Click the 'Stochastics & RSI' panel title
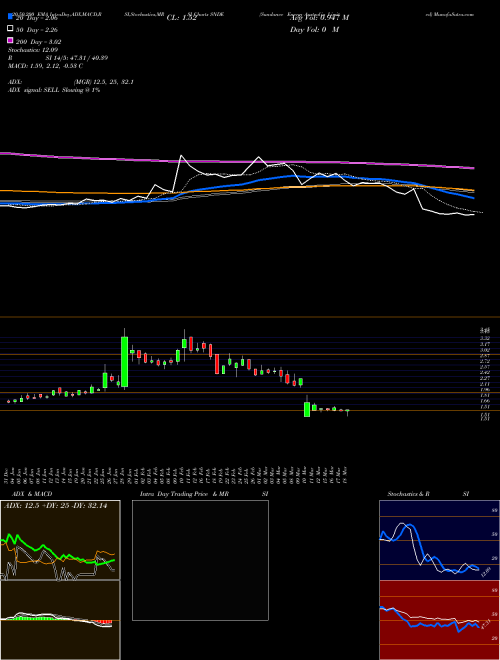The width and height of the screenshot is (500, 660). point(428,494)
